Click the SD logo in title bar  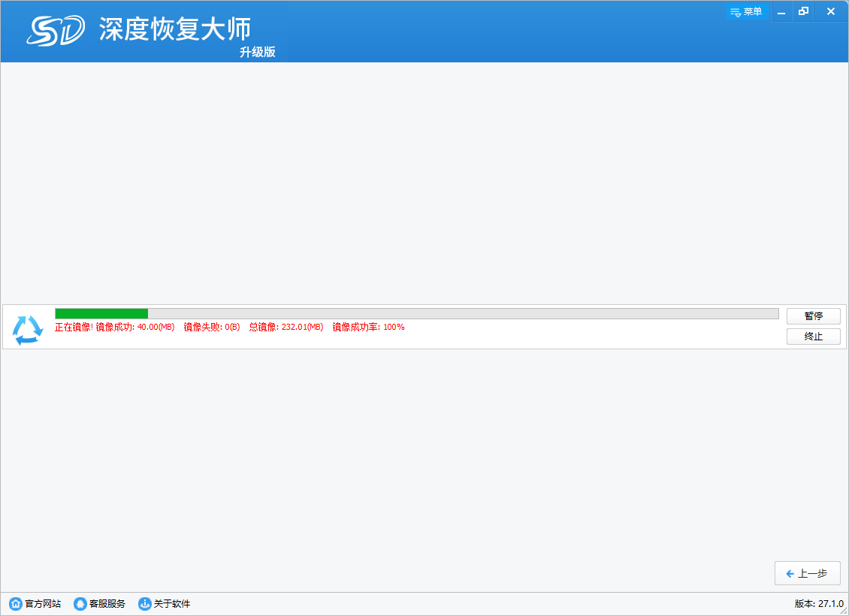[56, 30]
